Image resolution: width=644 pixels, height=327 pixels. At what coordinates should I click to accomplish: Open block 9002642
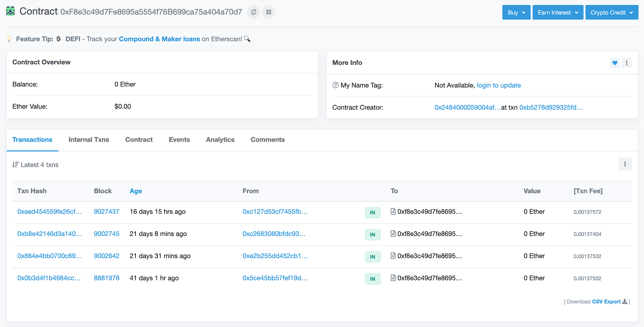[107, 256]
